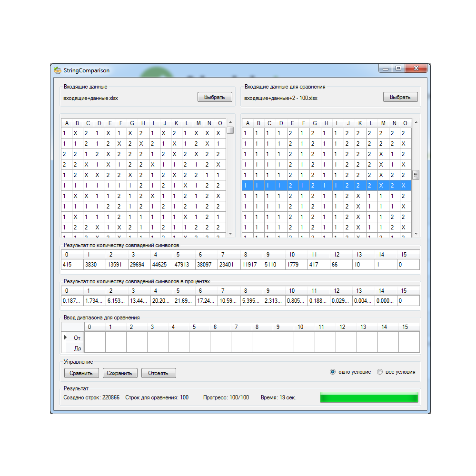Click the Отсеять button
The width and height of the screenshot is (476, 476).
pos(159,373)
